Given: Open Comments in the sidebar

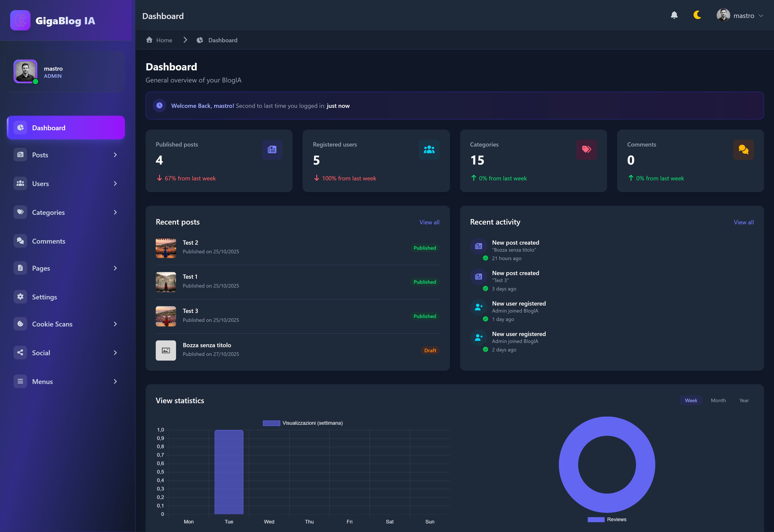Looking at the screenshot, I should [48, 241].
